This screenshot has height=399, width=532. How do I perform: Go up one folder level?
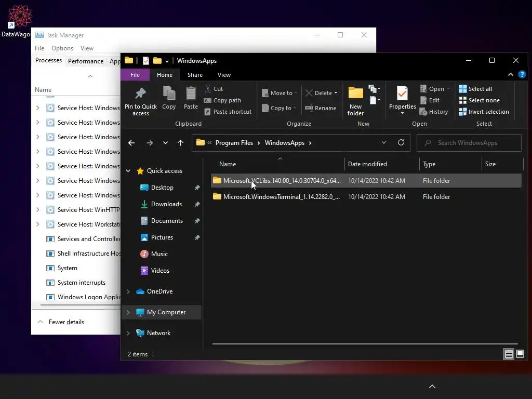pos(180,143)
